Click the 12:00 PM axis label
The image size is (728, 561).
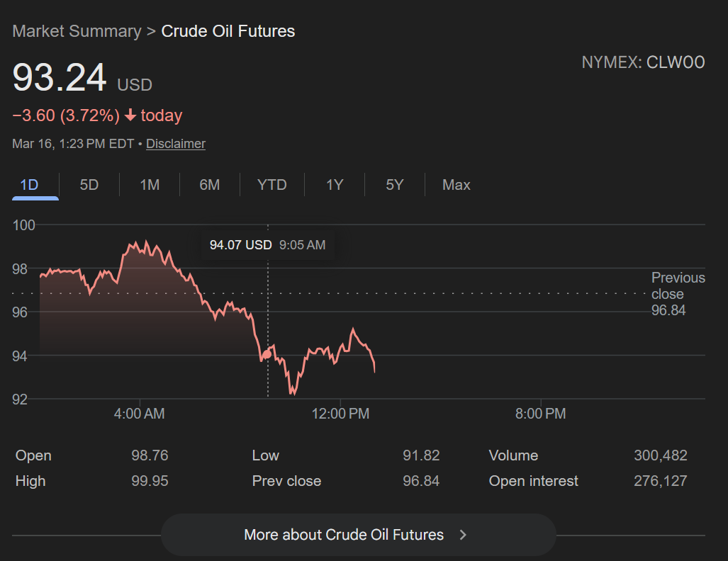click(340, 414)
